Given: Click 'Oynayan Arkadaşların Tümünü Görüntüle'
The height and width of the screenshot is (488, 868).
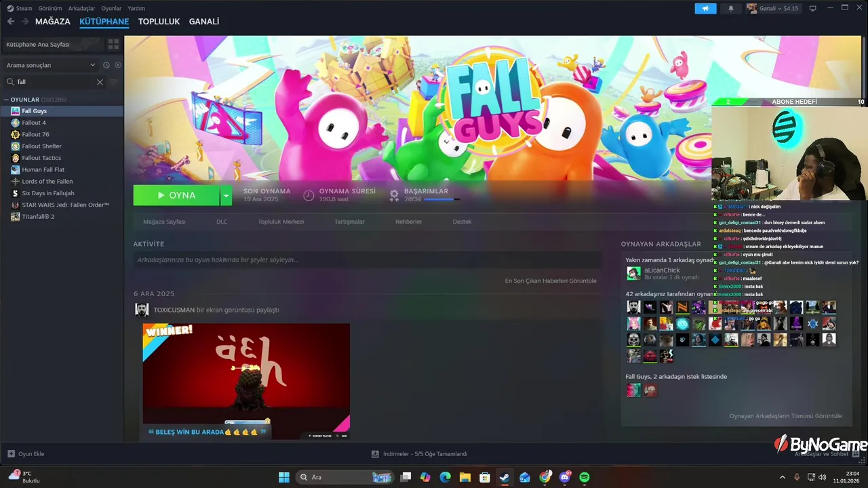Looking at the screenshot, I should coord(785,415).
